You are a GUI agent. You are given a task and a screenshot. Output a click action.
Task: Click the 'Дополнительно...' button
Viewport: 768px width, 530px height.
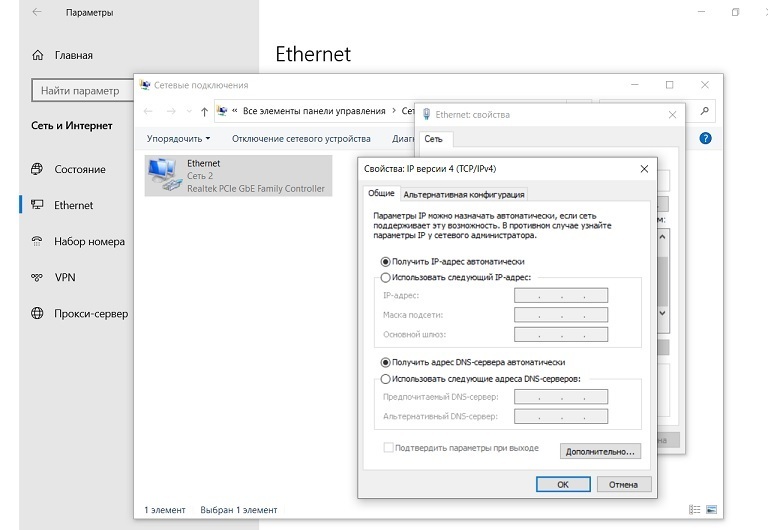click(x=600, y=451)
